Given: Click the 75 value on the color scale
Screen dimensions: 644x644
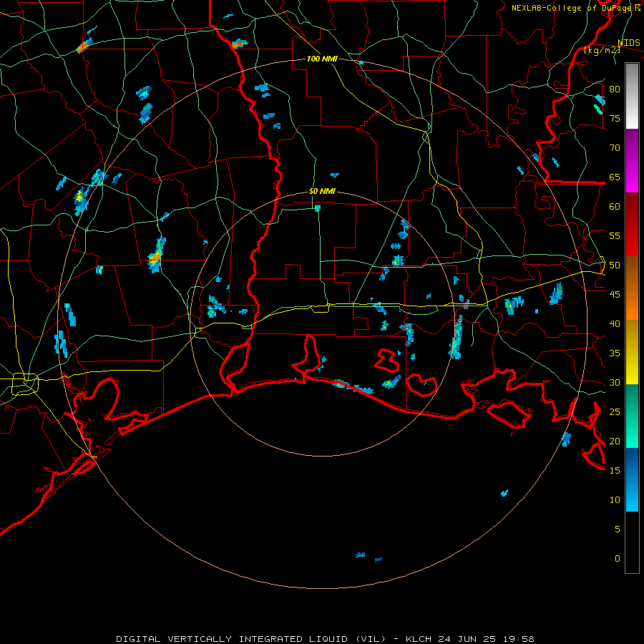Looking at the screenshot, I should tap(615, 118).
